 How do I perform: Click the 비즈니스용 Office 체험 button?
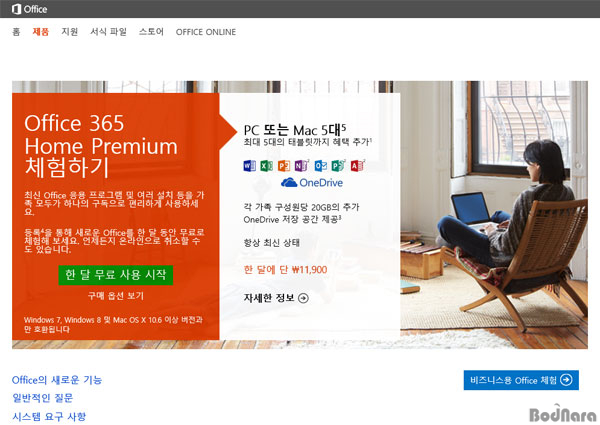click(521, 380)
